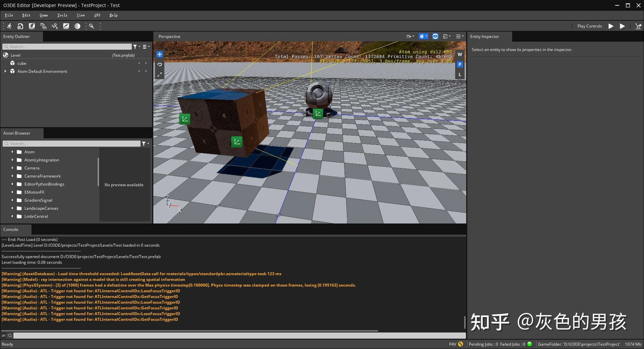Open the UI Editor pencil-monitor icon
644x349 pixels.
coord(66,26)
